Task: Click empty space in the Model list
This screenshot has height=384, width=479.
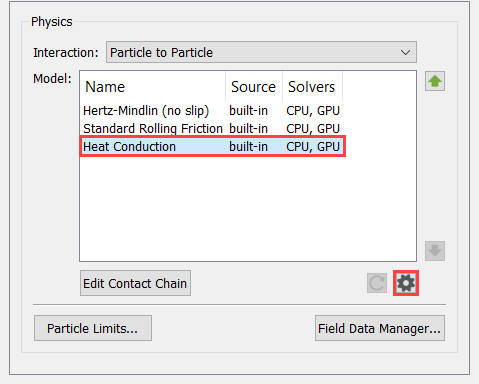Action: 248,208
